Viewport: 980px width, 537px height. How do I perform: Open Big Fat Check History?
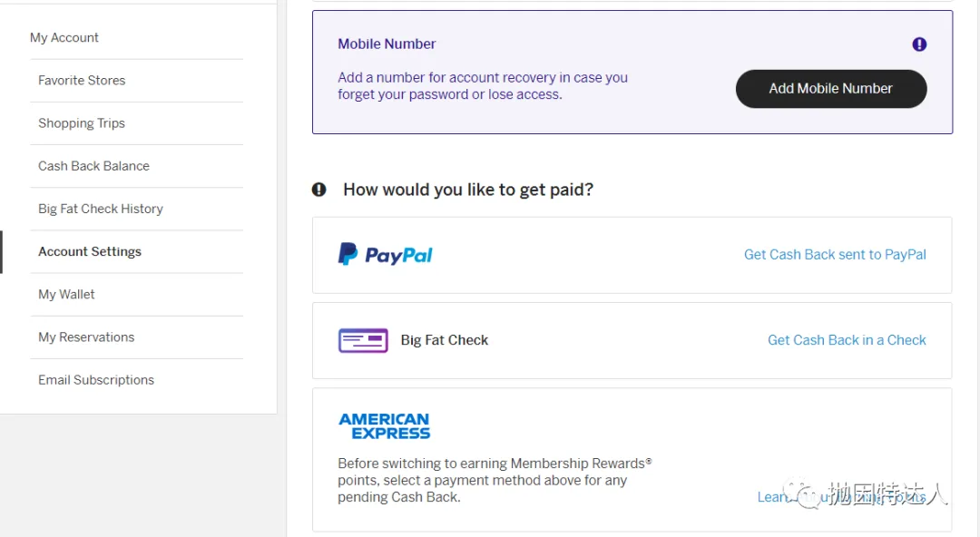pyautogui.click(x=101, y=209)
